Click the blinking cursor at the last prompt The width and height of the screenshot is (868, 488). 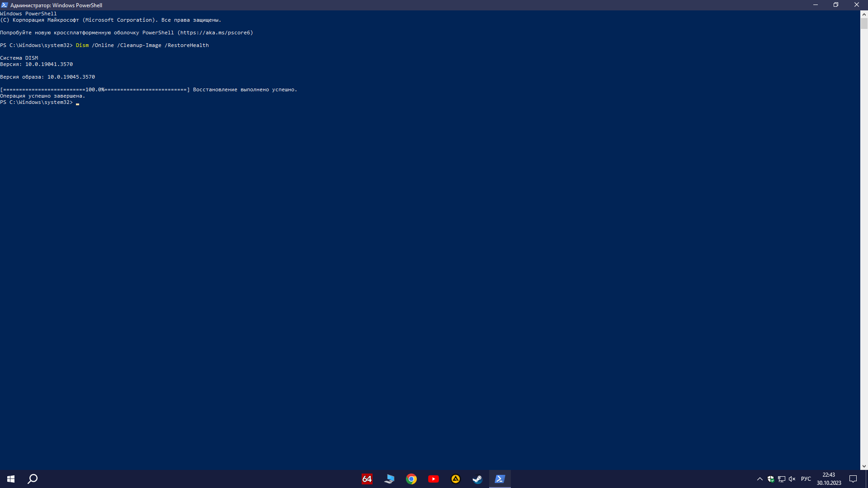(77, 103)
